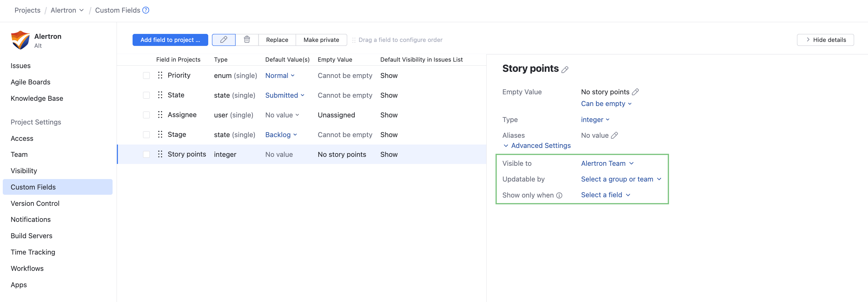Viewport: 868px width, 302px height.
Task: Click the pencil icon next to Aliases 'No value'
Action: 614,135
